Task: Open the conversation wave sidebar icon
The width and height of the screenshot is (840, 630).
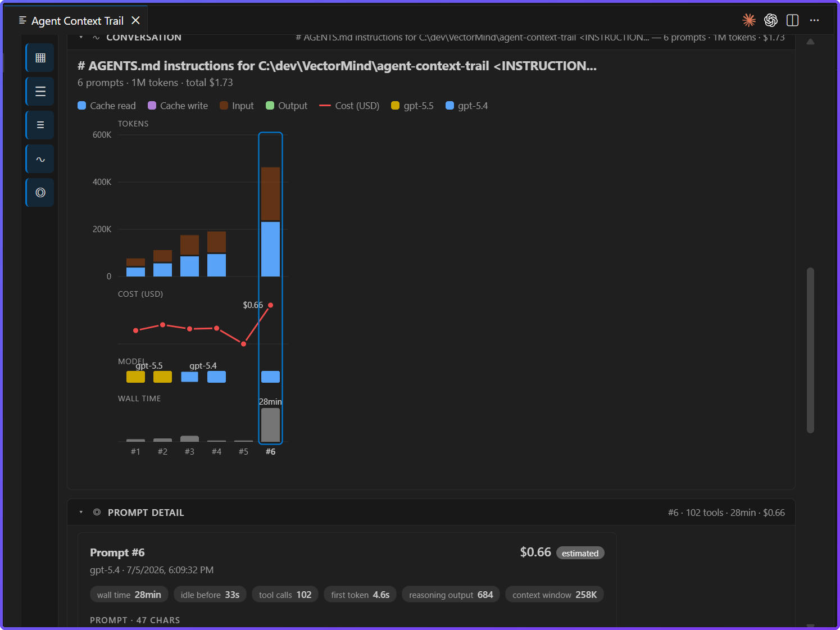Action: click(40, 158)
